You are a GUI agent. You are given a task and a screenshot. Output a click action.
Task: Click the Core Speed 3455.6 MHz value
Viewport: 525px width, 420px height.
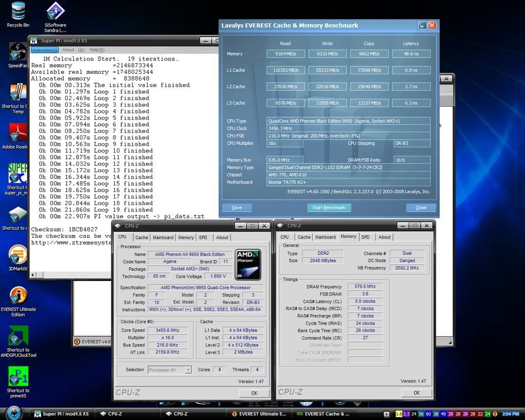(168, 330)
